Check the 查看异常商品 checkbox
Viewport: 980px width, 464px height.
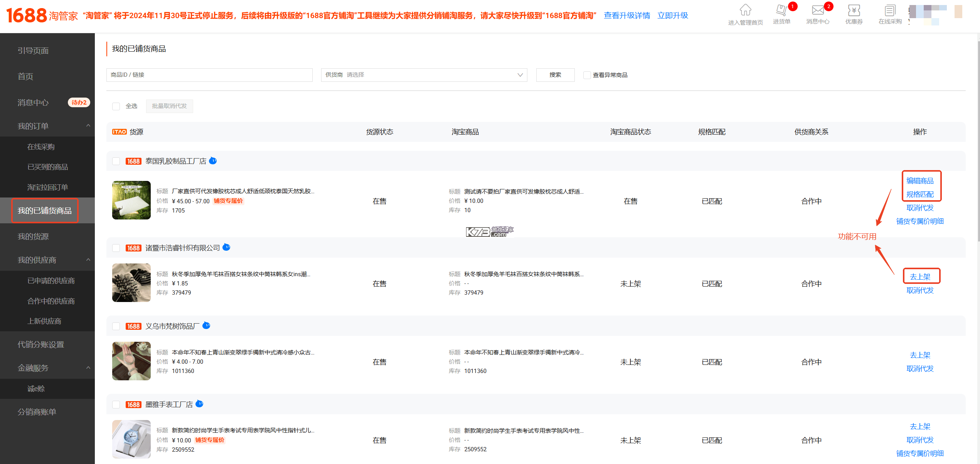[587, 75]
